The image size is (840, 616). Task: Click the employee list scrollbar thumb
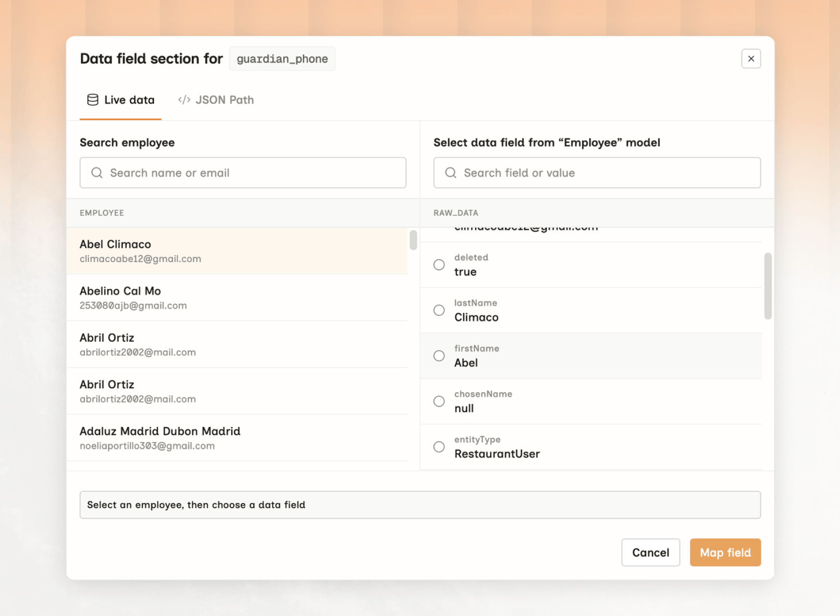413,240
